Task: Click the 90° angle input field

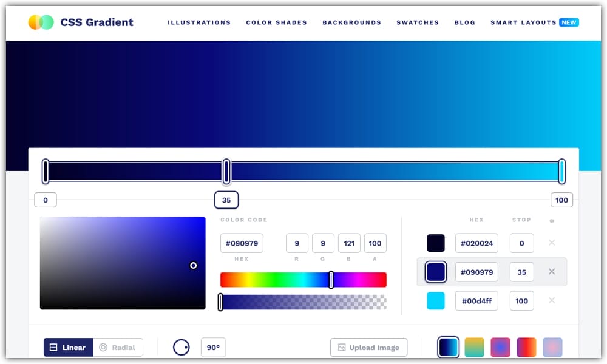Action: tap(214, 347)
